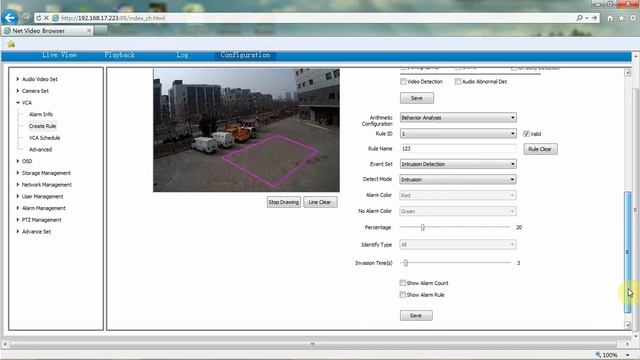
Task: Click the browser forward arrow button
Action: [x=26, y=18]
